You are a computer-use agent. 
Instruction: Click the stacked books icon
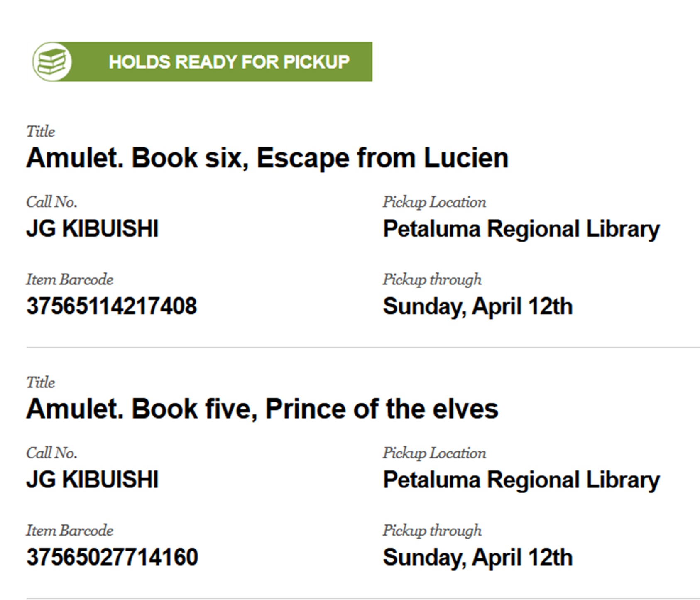click(52, 62)
